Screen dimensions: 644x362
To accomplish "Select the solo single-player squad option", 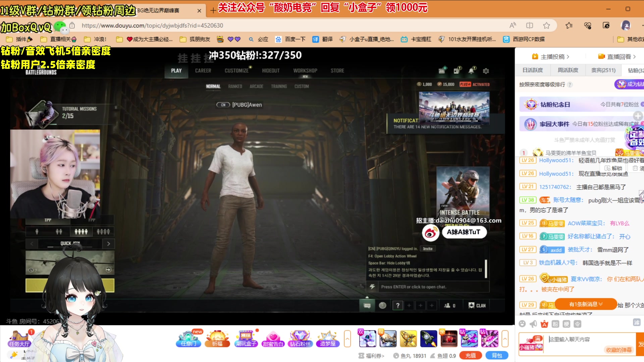I will click(x=37, y=232).
